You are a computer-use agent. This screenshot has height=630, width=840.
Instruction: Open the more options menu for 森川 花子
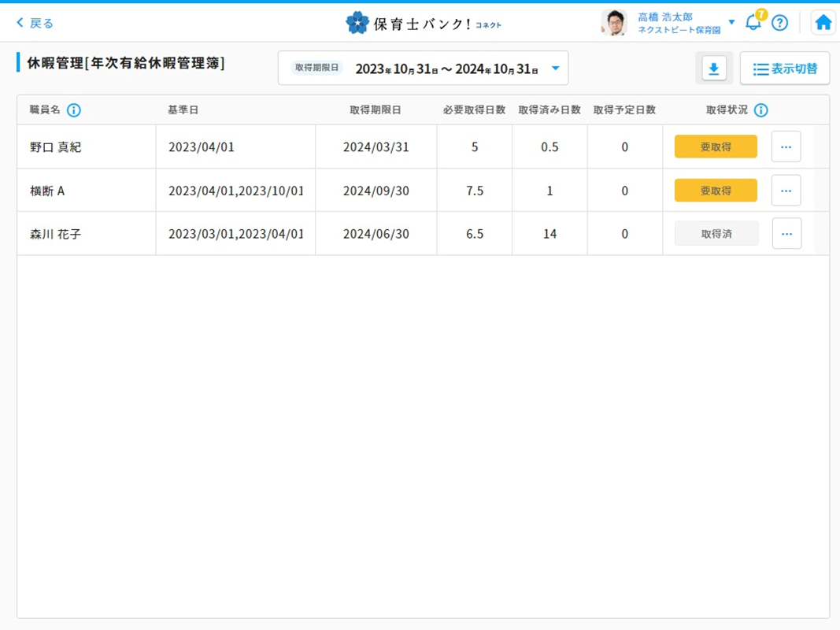click(786, 234)
